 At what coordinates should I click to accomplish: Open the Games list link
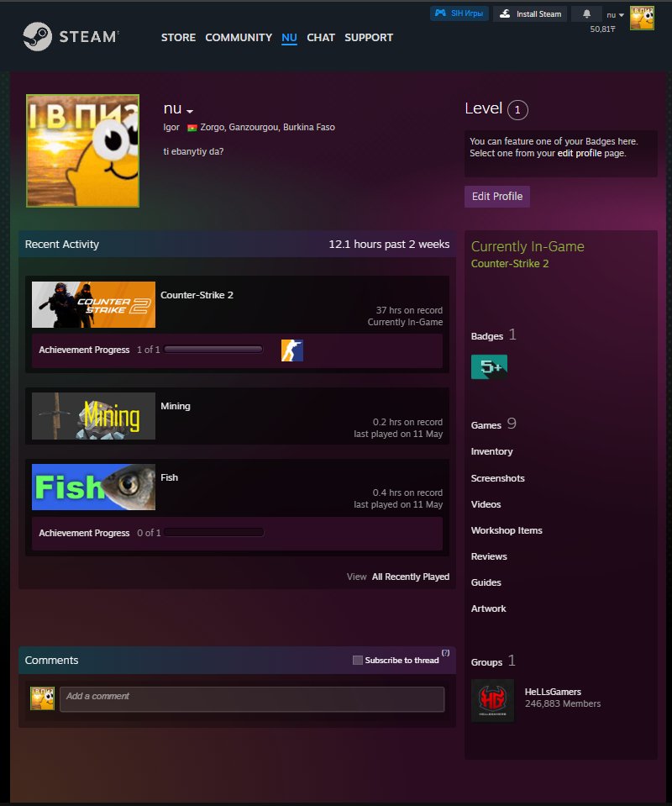coord(486,425)
